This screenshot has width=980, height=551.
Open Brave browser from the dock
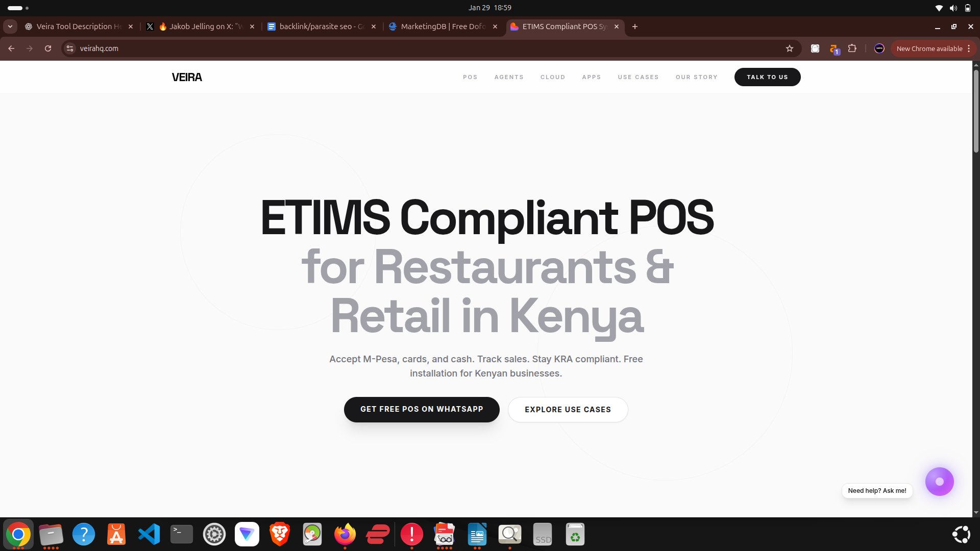[280, 534]
